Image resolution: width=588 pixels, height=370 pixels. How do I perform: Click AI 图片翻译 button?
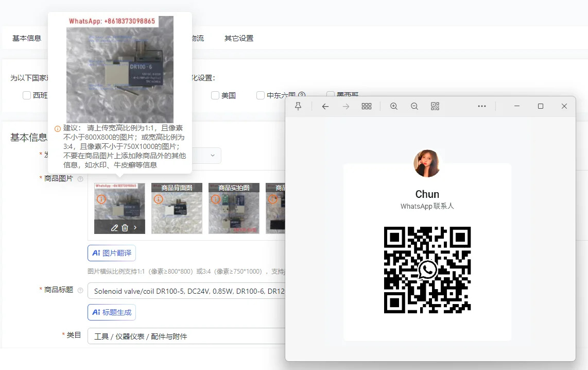click(112, 253)
